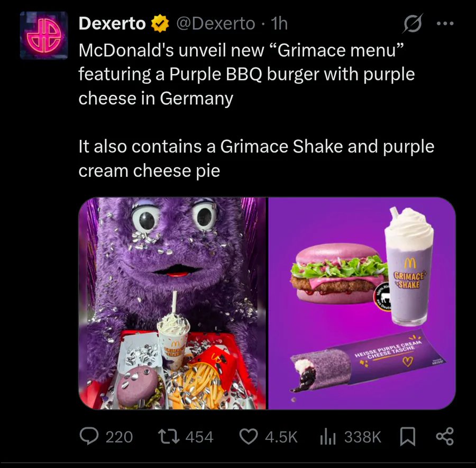Click the 4.5K likes count
476x468 pixels.
coord(281,437)
